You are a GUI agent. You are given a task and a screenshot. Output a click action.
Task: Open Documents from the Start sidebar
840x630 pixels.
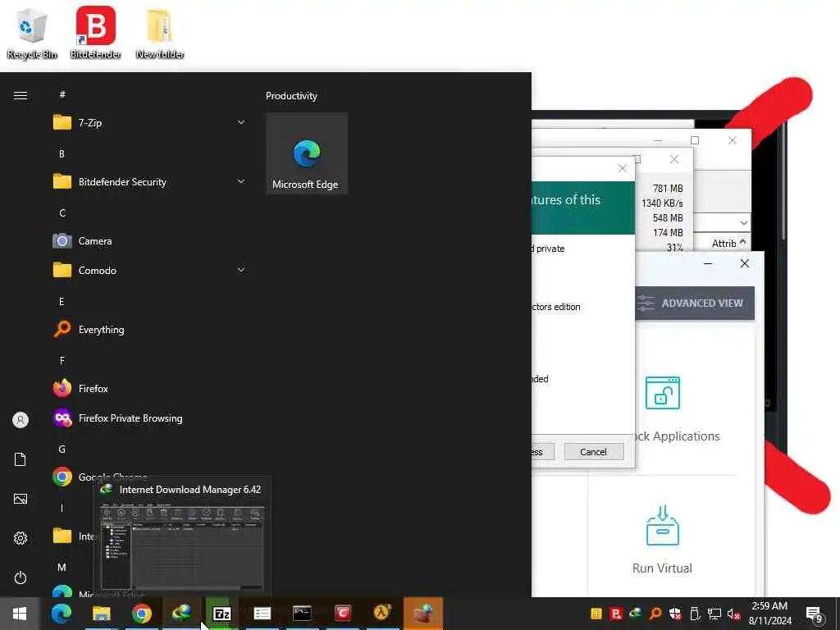pyautogui.click(x=21, y=459)
